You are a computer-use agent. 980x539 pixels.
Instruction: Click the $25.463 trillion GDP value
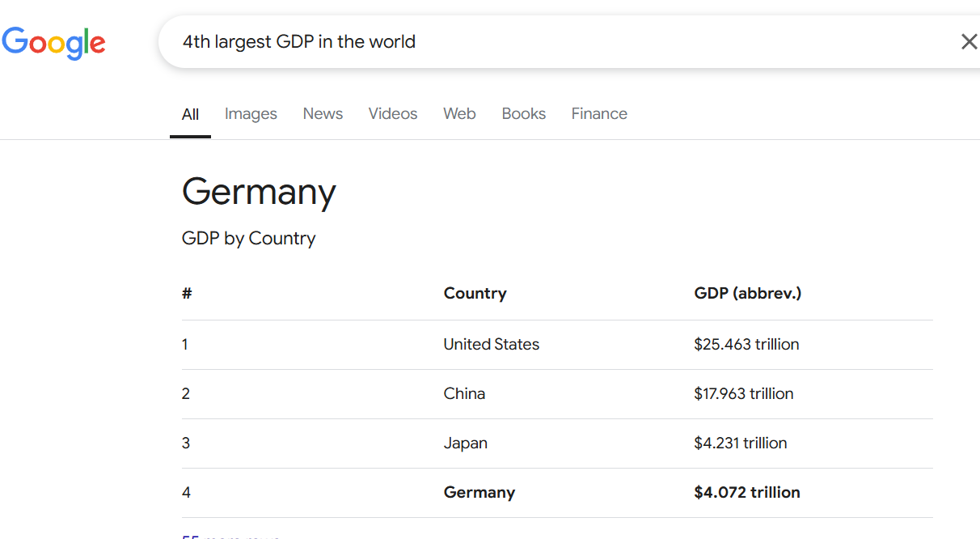click(746, 345)
